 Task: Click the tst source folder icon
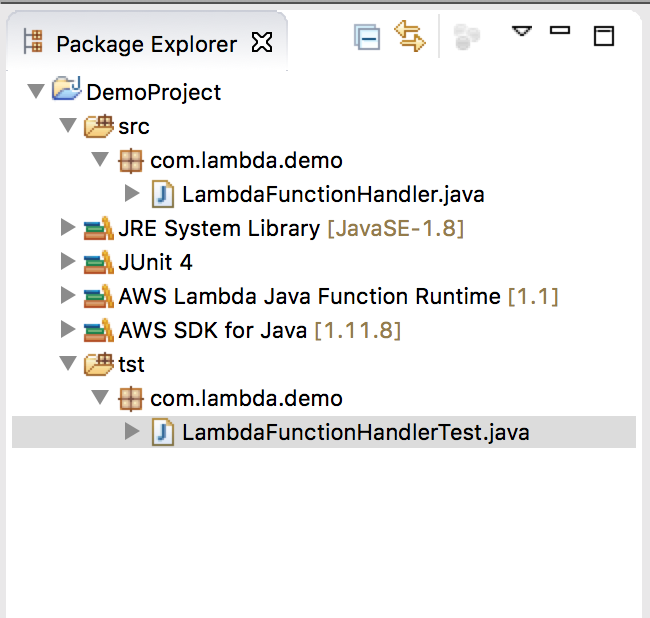click(98, 364)
